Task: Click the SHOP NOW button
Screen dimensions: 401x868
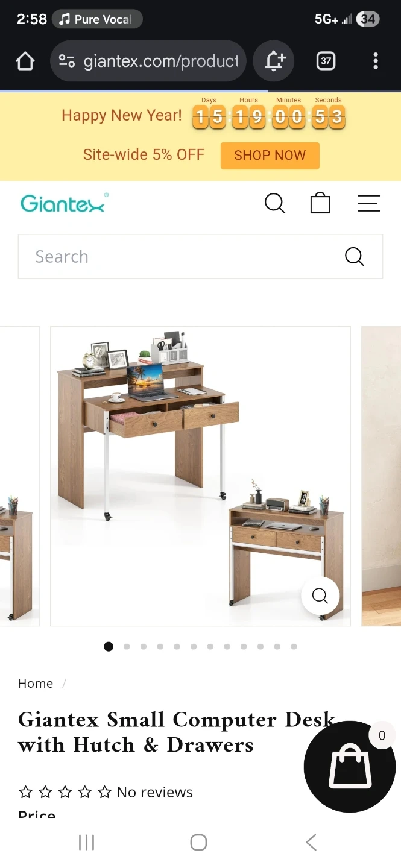Action: click(x=270, y=156)
